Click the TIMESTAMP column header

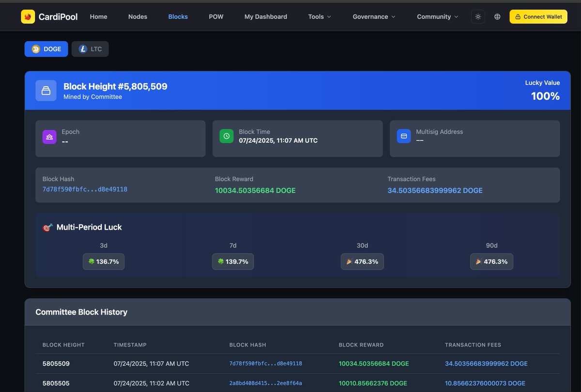pos(130,345)
